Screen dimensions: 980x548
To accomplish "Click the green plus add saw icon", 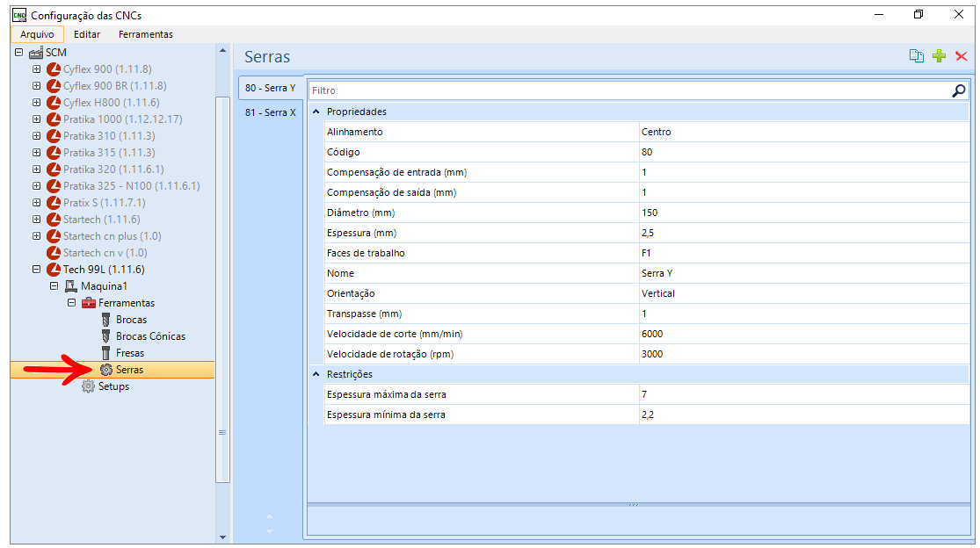I will point(939,56).
